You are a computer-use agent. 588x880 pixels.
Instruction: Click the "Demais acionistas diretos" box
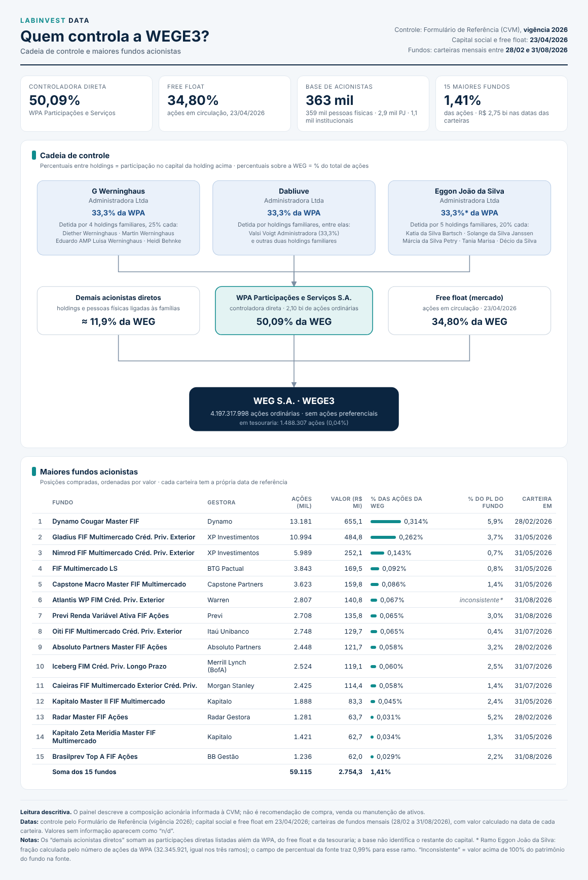point(118,310)
